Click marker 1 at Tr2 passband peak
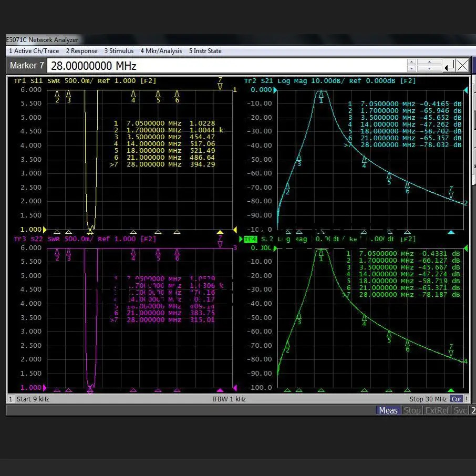This screenshot has height=476, width=476. 321,97
